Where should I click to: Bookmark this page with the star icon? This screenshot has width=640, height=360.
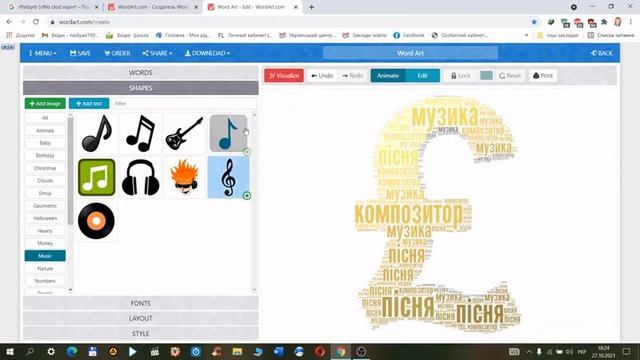[x=534, y=22]
